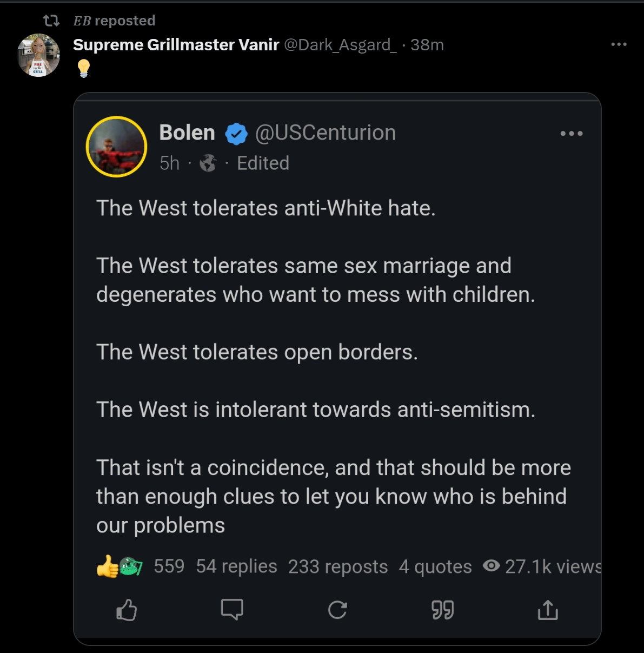Click the @USCenturion handle
Viewport: 644px width, 653px height.
point(326,133)
